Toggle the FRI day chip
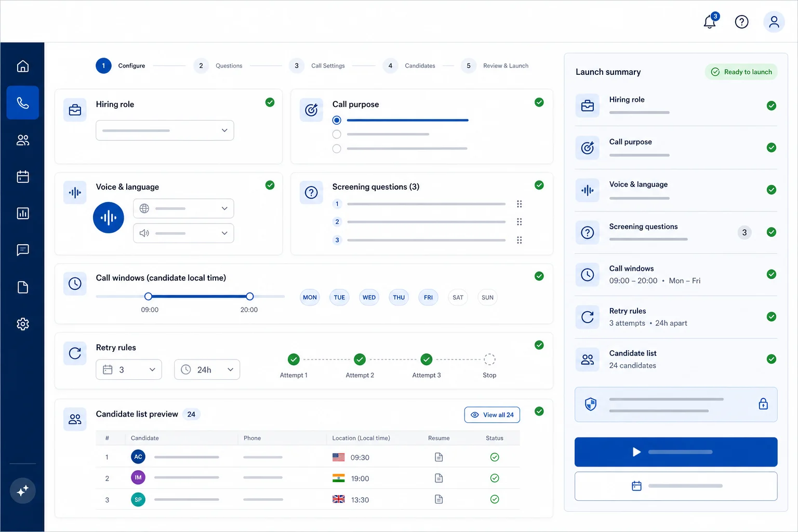This screenshot has width=798, height=532. click(428, 298)
